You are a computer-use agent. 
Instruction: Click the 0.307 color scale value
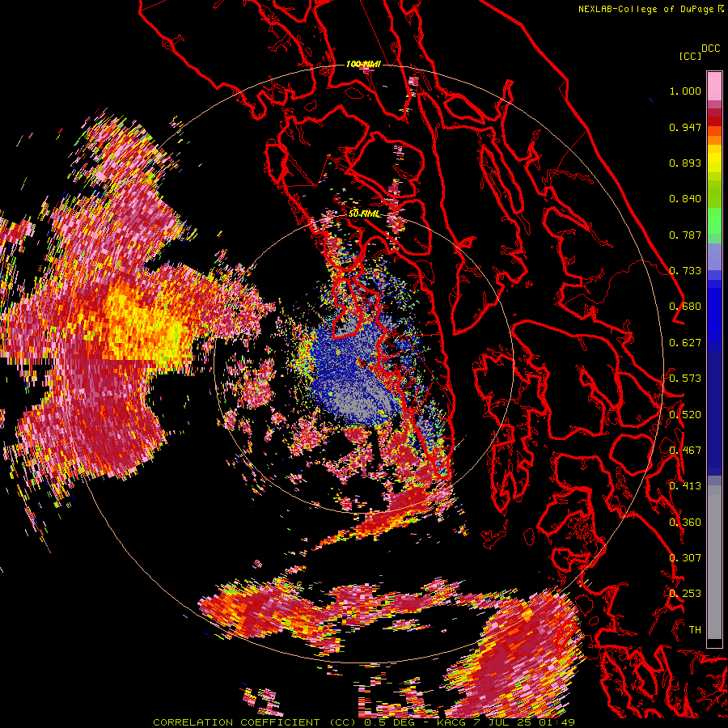coord(685,558)
